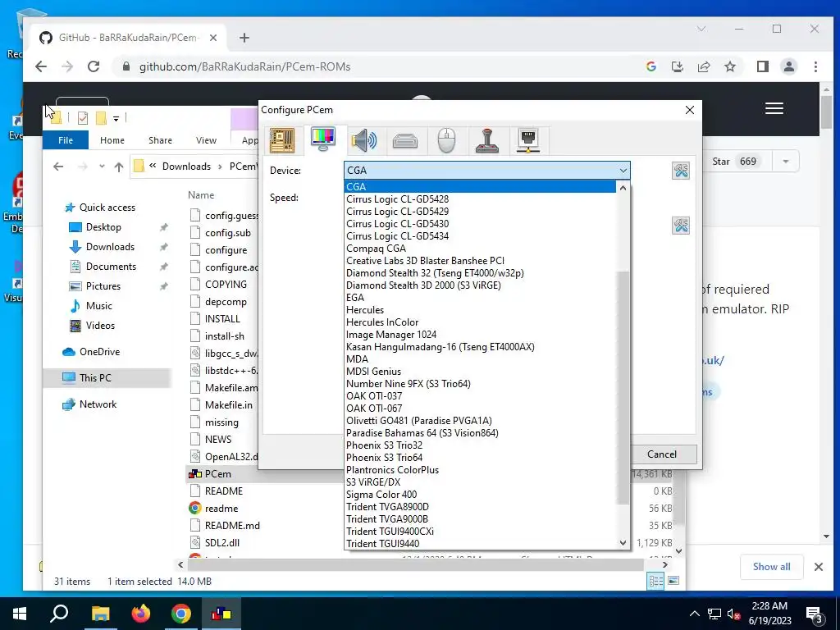Open the Mouse configuration tab
Image resolution: width=840 pixels, height=630 pixels.
(446, 141)
